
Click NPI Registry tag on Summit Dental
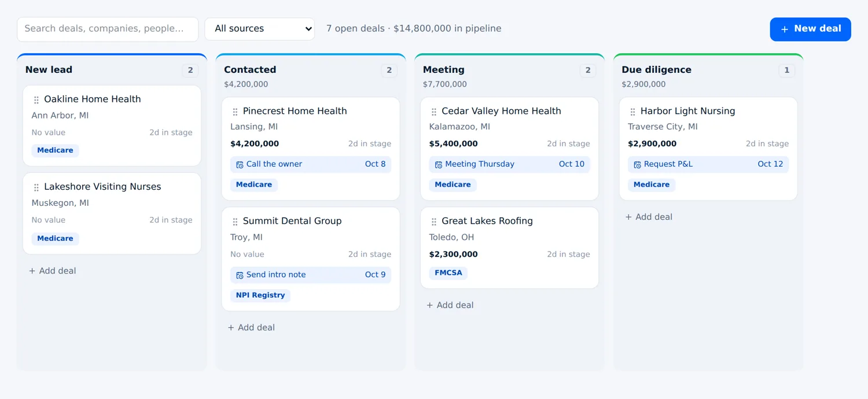coord(260,295)
